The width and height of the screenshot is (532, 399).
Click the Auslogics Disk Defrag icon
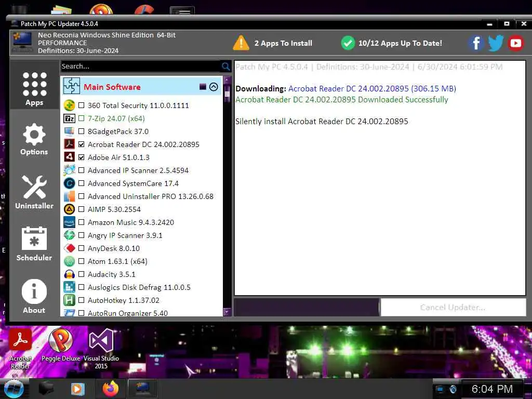[69, 287]
